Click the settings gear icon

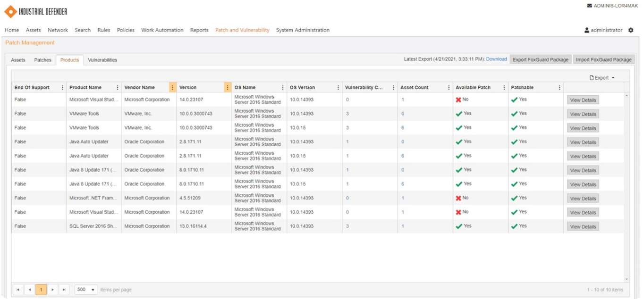point(631,30)
